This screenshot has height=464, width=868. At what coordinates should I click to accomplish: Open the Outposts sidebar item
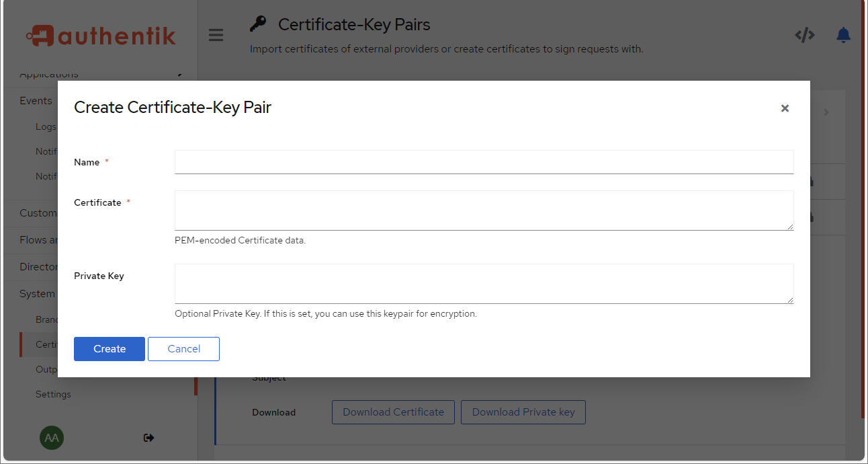point(46,369)
